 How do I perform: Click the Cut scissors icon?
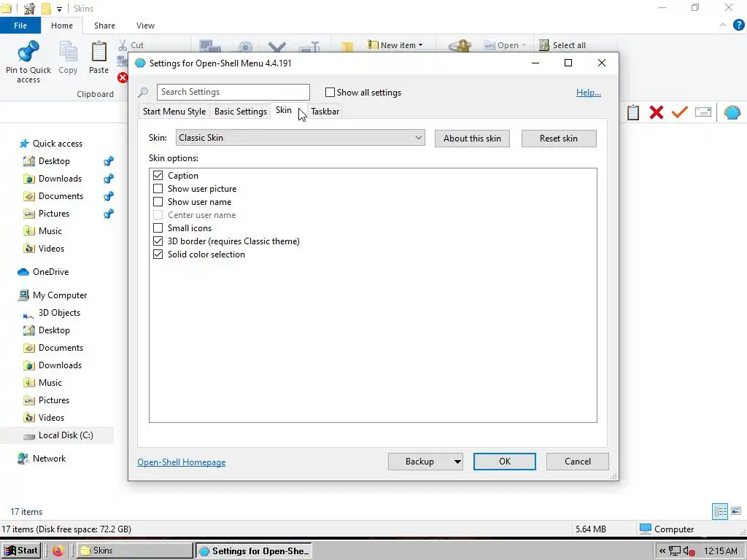pos(123,45)
